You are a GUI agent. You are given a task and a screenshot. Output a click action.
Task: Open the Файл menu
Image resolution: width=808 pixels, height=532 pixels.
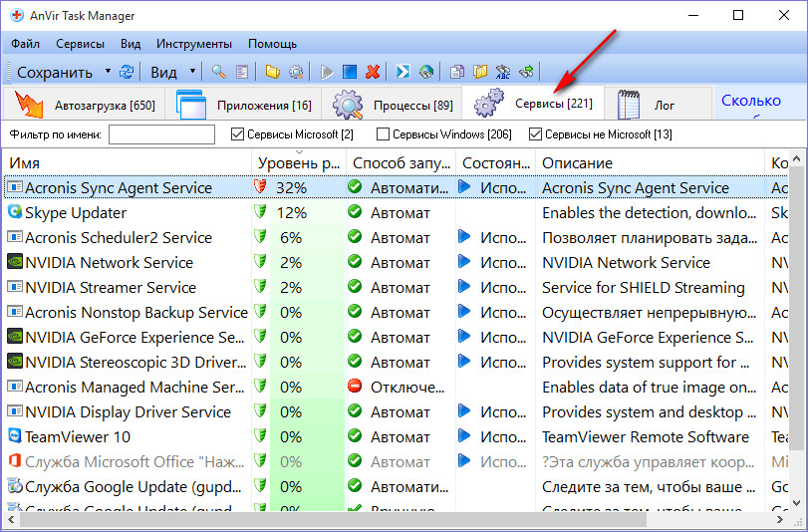pyautogui.click(x=25, y=44)
